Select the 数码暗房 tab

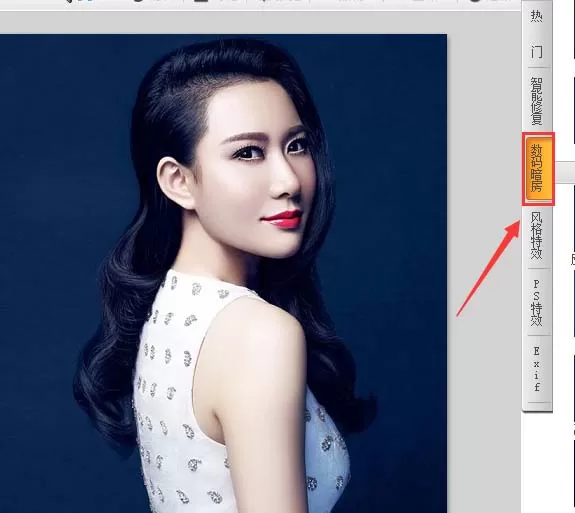click(x=538, y=169)
